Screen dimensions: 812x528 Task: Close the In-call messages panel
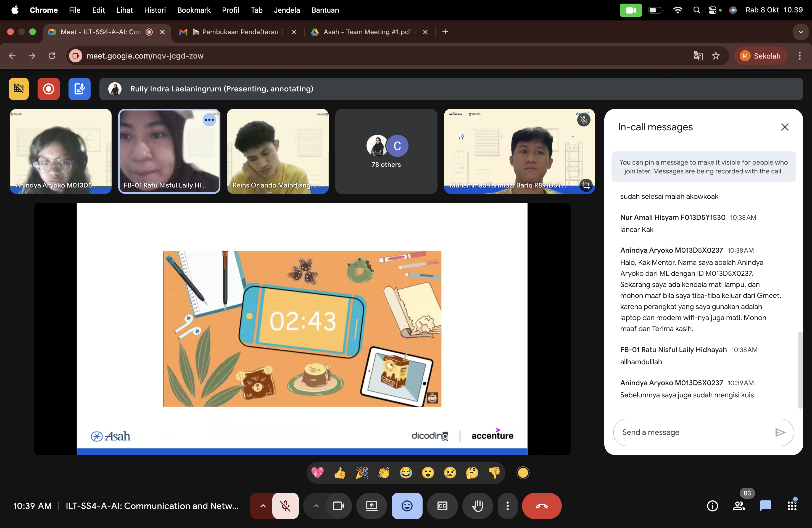(784, 127)
